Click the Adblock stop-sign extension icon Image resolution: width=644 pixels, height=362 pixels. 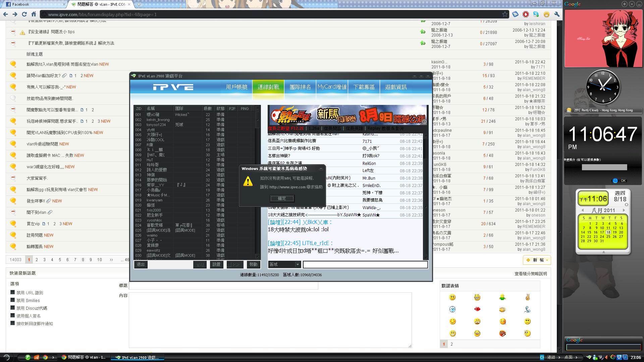click(526, 14)
